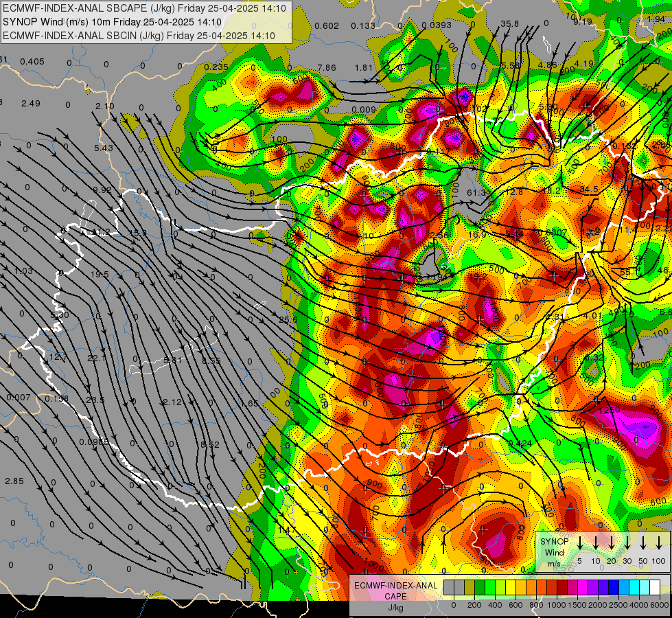Click the legend tick label 6000
Screen dimensions: 672x618
tap(660, 605)
